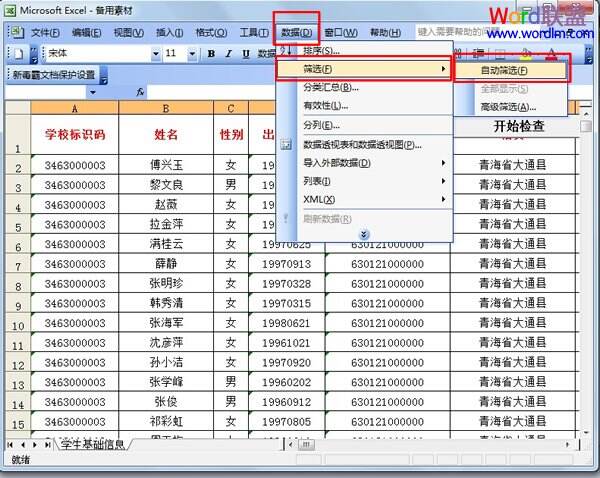Click the 开始检查 button

pos(519,126)
